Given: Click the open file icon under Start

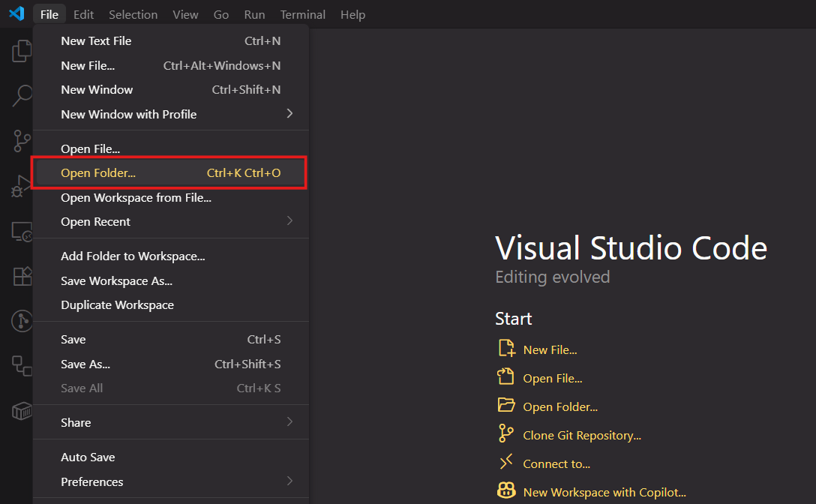Looking at the screenshot, I should pyautogui.click(x=505, y=376).
